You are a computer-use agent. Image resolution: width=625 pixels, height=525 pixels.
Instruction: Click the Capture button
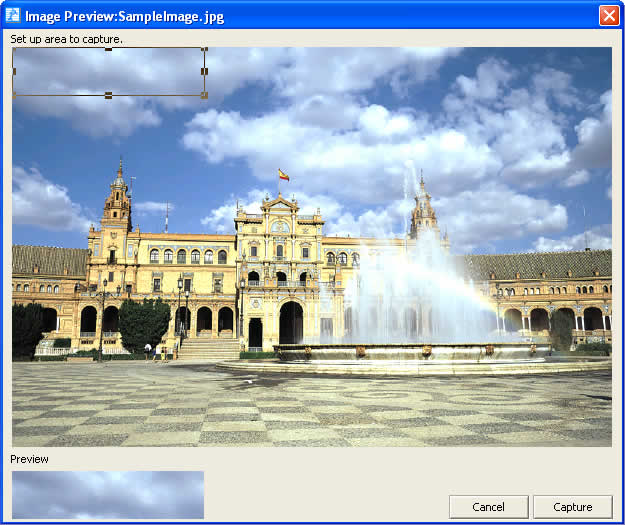(572, 507)
